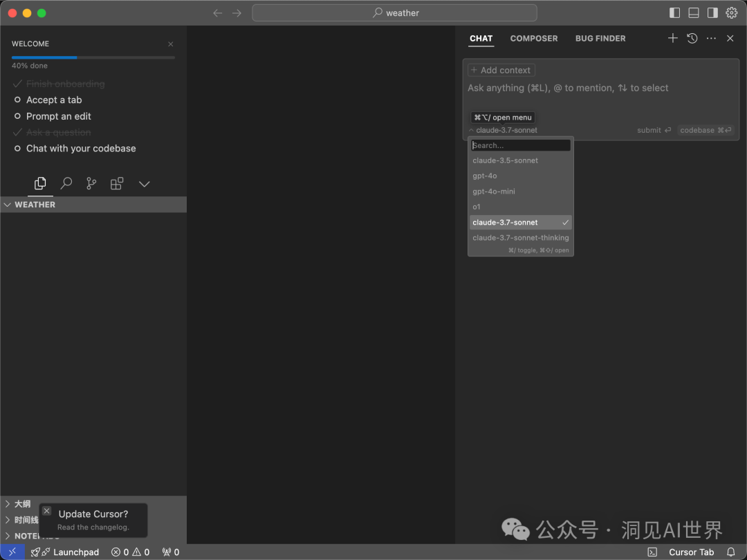
Task: Click the completed Finish onboarding step
Action: pos(65,84)
